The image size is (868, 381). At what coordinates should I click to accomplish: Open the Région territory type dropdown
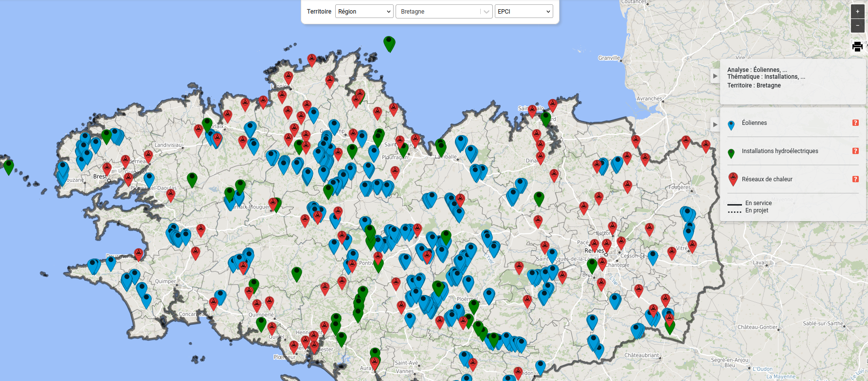pos(364,12)
